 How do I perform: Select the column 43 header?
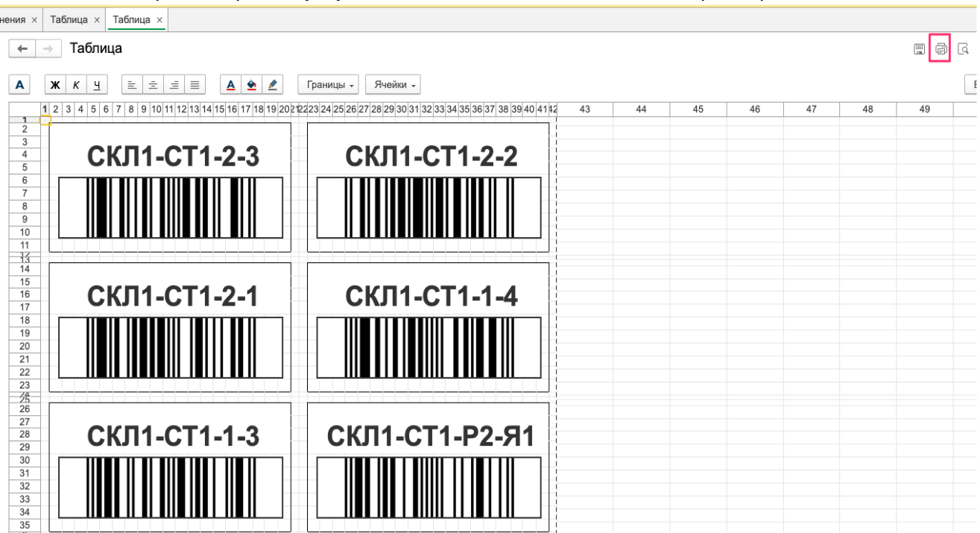pyautogui.click(x=585, y=110)
